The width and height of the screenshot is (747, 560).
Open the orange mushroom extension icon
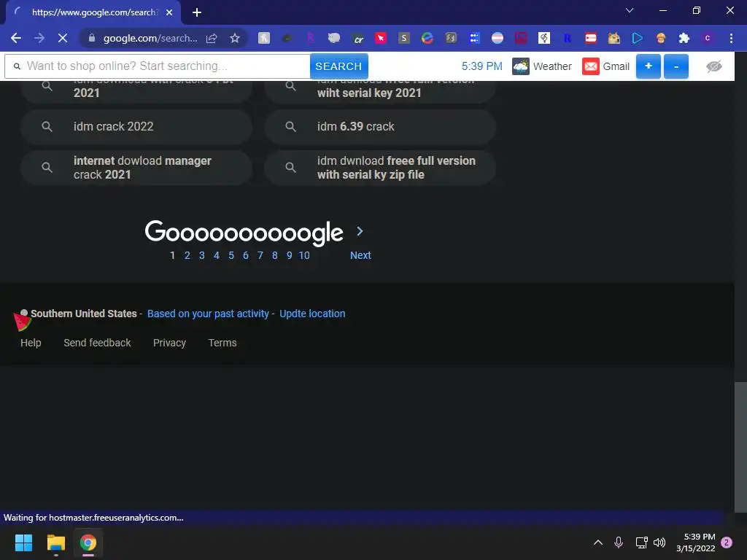661,38
